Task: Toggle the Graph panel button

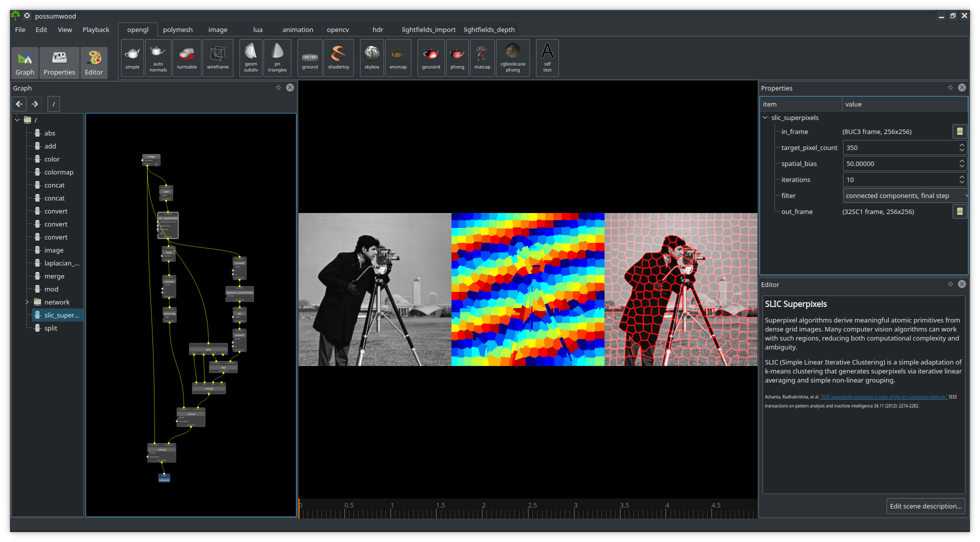Action: tap(25, 62)
